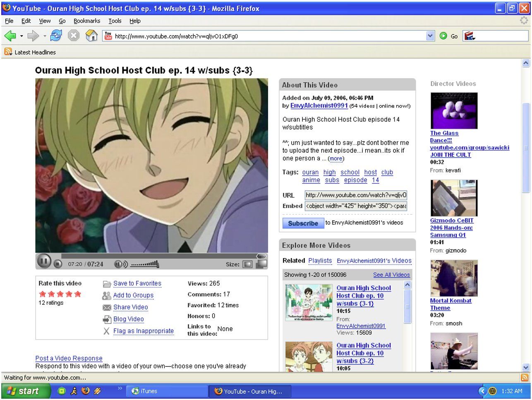Screen dimensions: 532x400
Task: Click the save to favorites folder icon
Action: point(107,284)
